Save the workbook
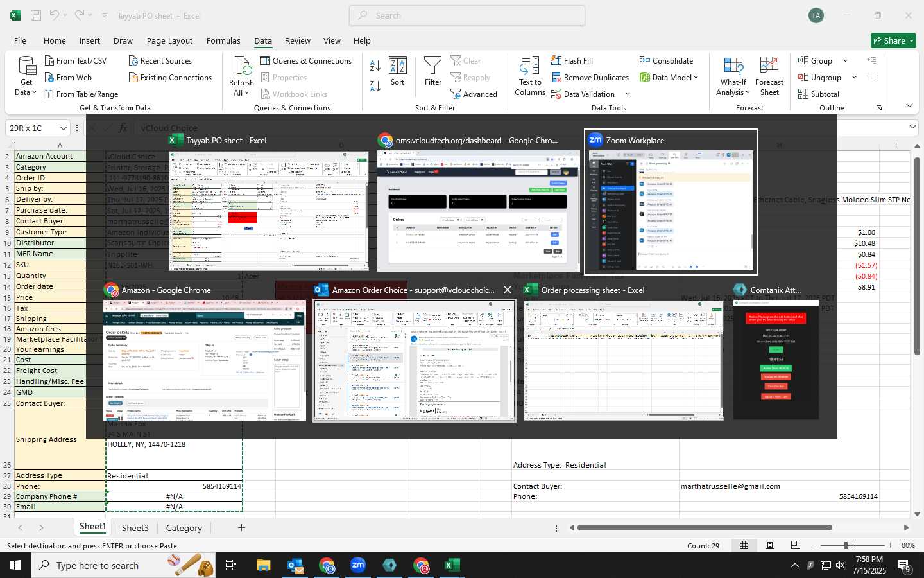 pos(36,15)
